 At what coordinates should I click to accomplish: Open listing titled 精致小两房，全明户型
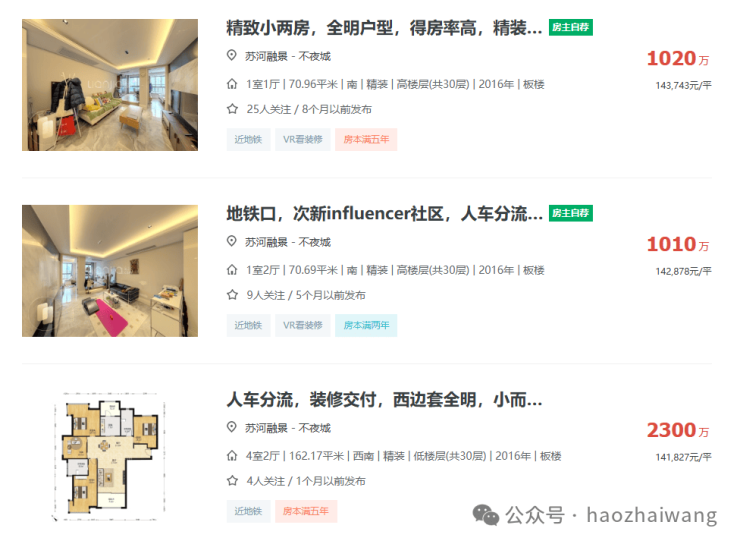coord(384,28)
